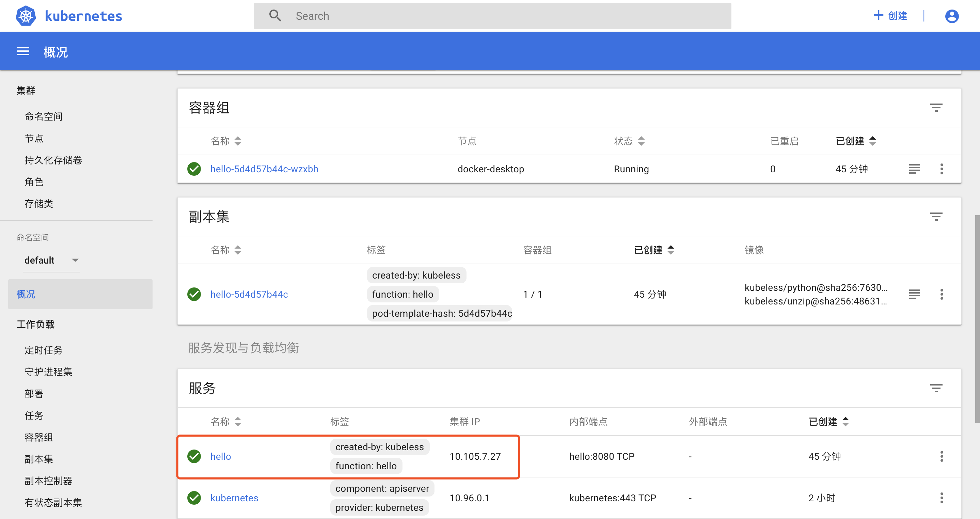
Task: Open replica set link hello-5d4d57b44c
Action: point(249,294)
